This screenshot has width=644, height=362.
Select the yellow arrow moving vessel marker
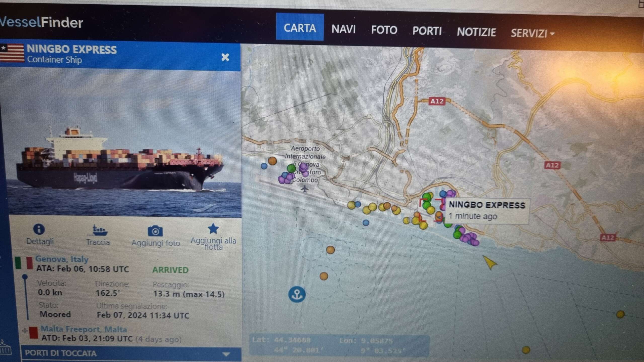point(490,263)
